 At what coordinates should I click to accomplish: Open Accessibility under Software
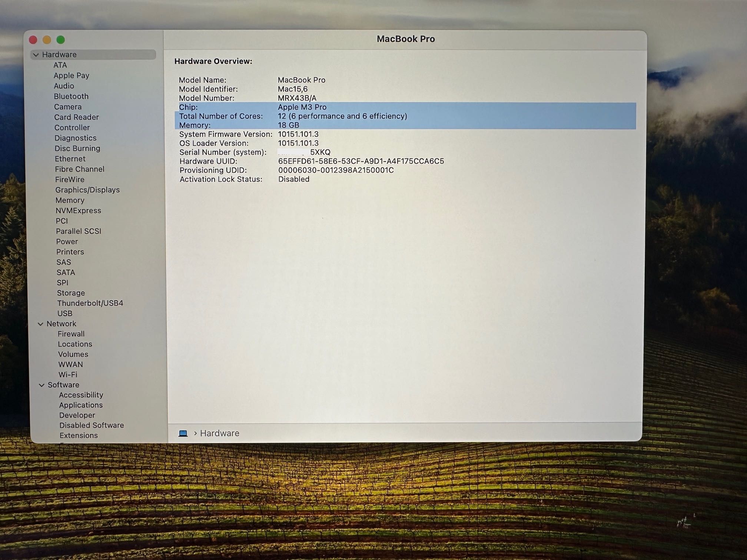click(x=81, y=395)
